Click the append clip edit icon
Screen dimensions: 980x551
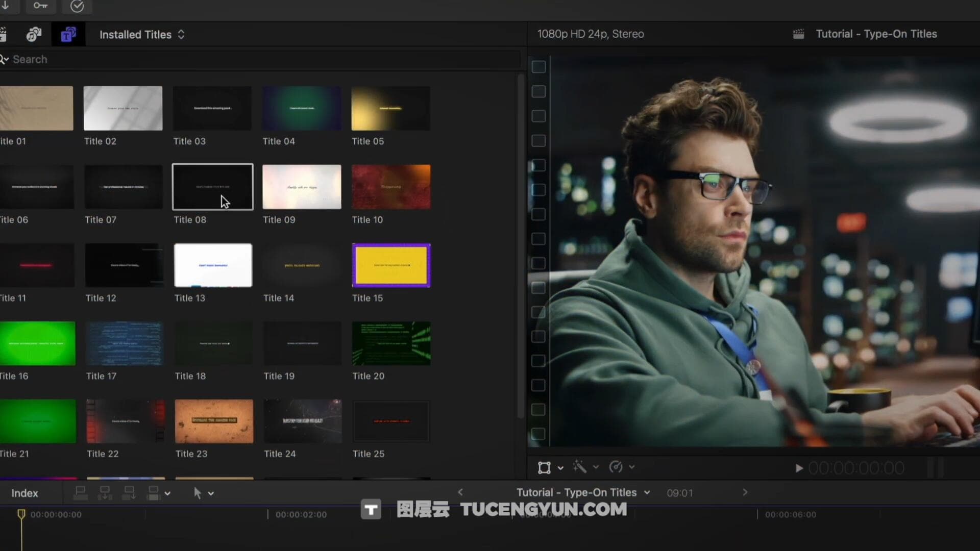(129, 493)
